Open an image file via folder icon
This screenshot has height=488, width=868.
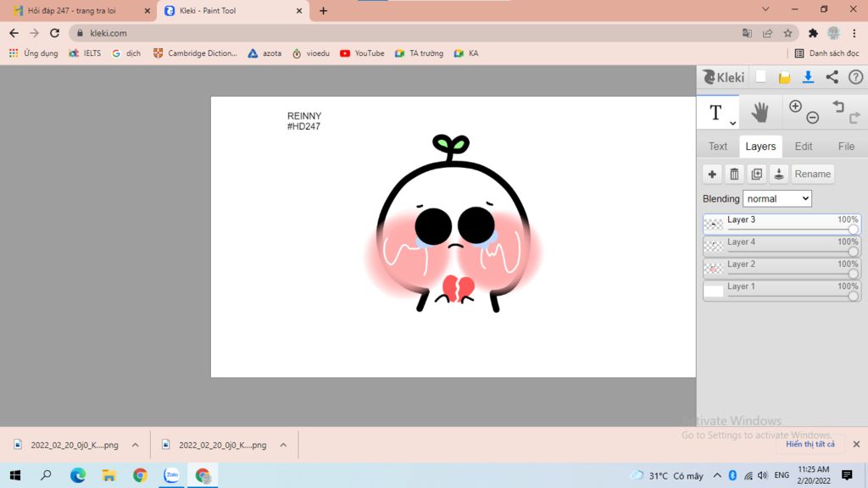[784, 77]
